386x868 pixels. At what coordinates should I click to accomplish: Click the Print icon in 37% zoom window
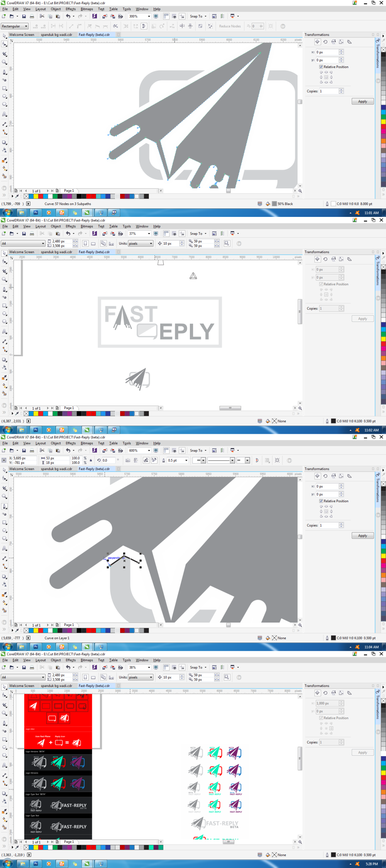(x=32, y=233)
